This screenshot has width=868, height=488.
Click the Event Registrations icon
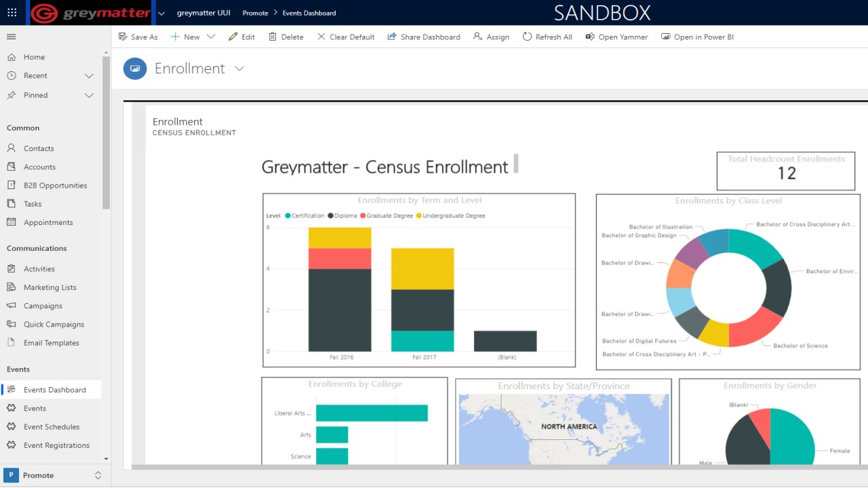coord(11,445)
